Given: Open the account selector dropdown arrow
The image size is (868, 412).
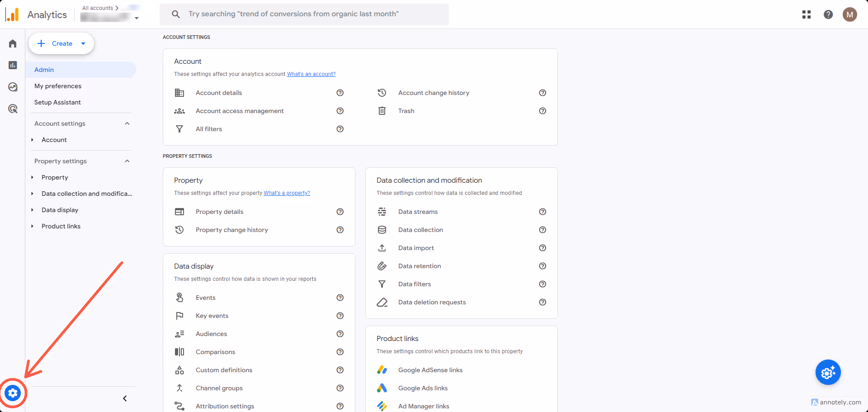Looking at the screenshot, I should pos(137,18).
